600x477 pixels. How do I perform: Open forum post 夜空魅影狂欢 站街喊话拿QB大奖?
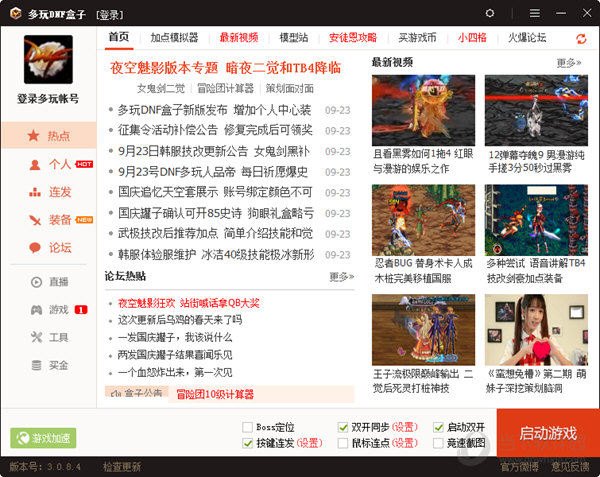tap(189, 303)
